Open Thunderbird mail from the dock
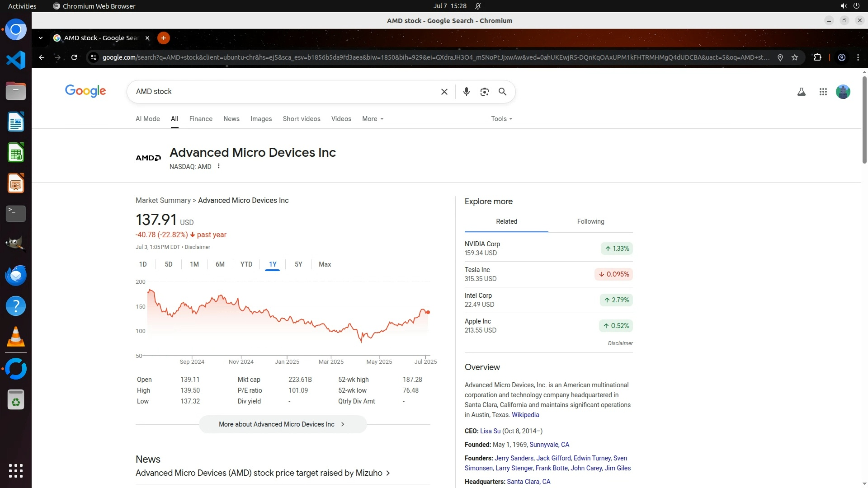The width and height of the screenshot is (868, 488). click(16, 275)
